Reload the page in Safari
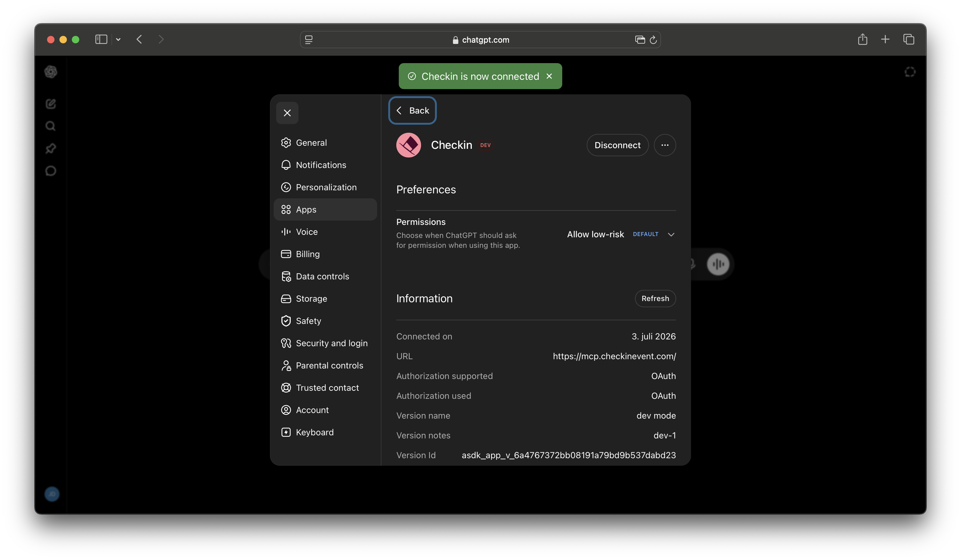The width and height of the screenshot is (961, 560). tap(653, 40)
